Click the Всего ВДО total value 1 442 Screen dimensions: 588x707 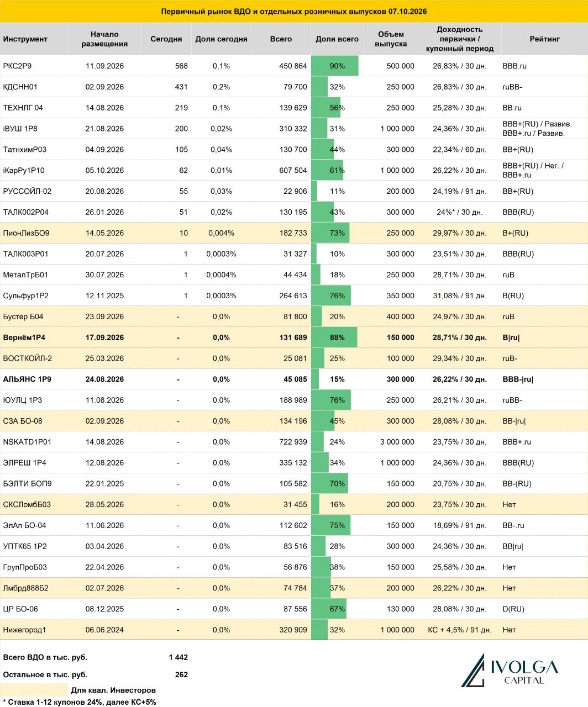tap(179, 657)
